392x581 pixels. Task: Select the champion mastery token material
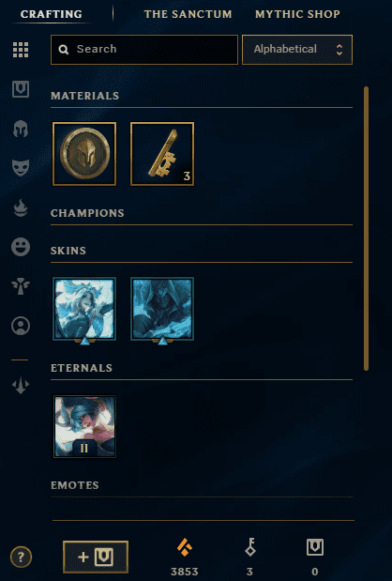[x=84, y=154]
